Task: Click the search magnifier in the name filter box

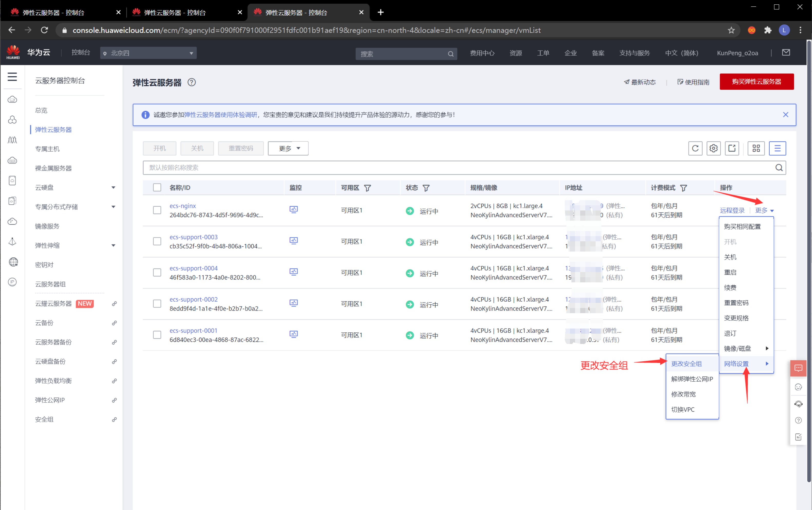Action: coord(779,168)
